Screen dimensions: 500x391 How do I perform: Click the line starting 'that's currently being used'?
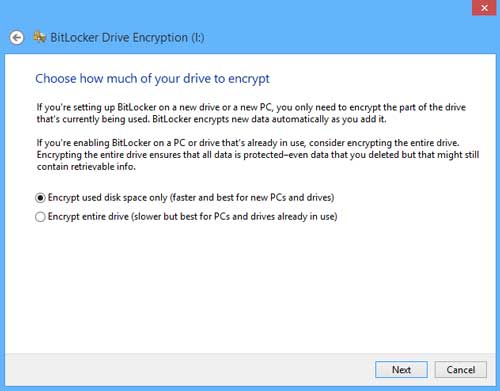click(211, 119)
